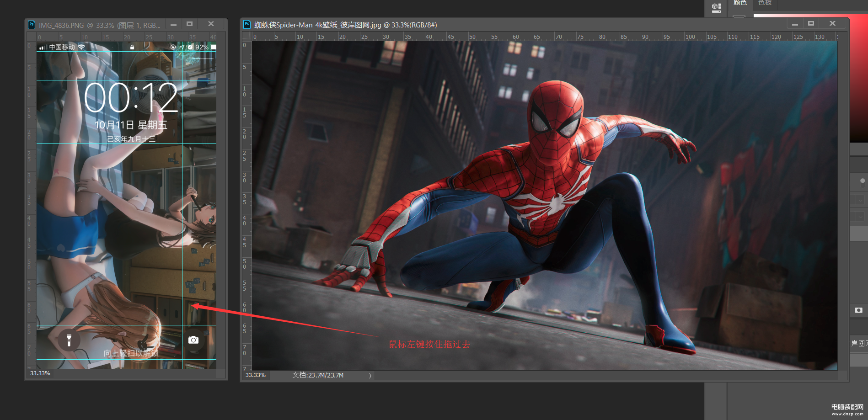This screenshot has height=420, width=868.
Task: Switch to the 颜色 panel tab
Action: point(740,3)
